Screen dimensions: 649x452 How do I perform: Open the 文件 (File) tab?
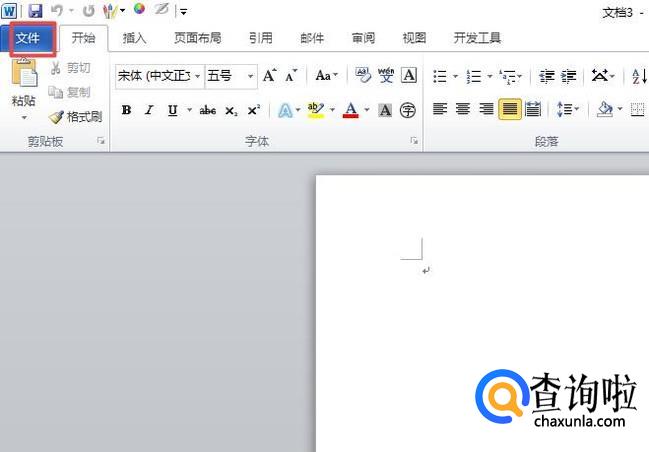(28, 38)
